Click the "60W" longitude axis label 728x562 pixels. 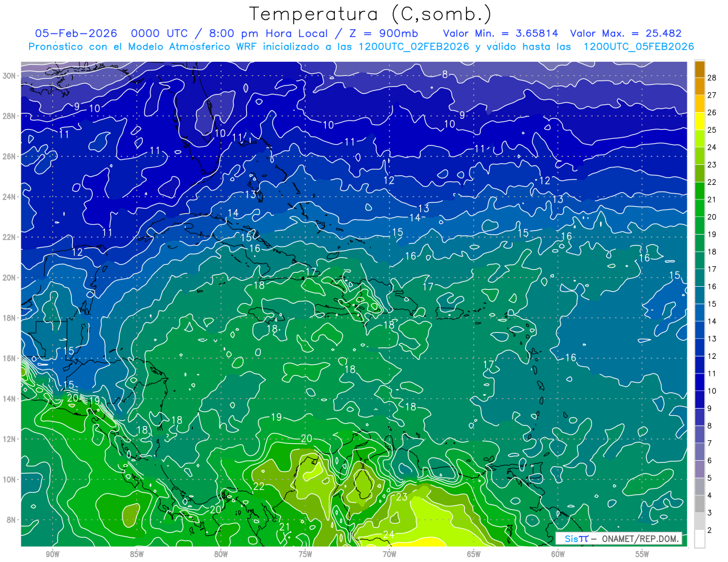point(558,554)
